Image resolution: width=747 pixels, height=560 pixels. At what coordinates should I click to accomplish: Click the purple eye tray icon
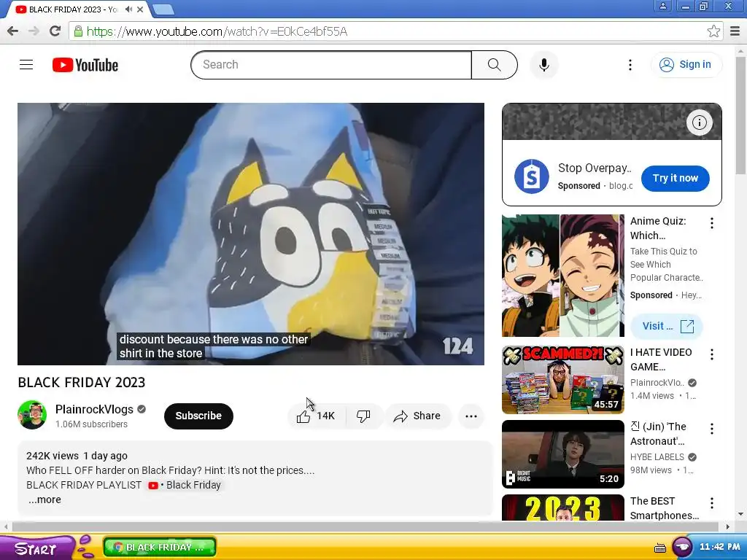[x=682, y=547]
